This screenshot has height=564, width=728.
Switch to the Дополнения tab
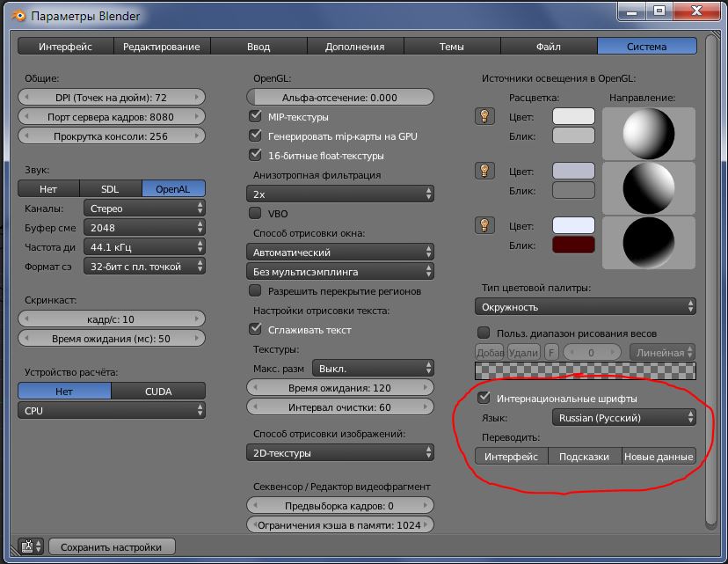pyautogui.click(x=355, y=47)
